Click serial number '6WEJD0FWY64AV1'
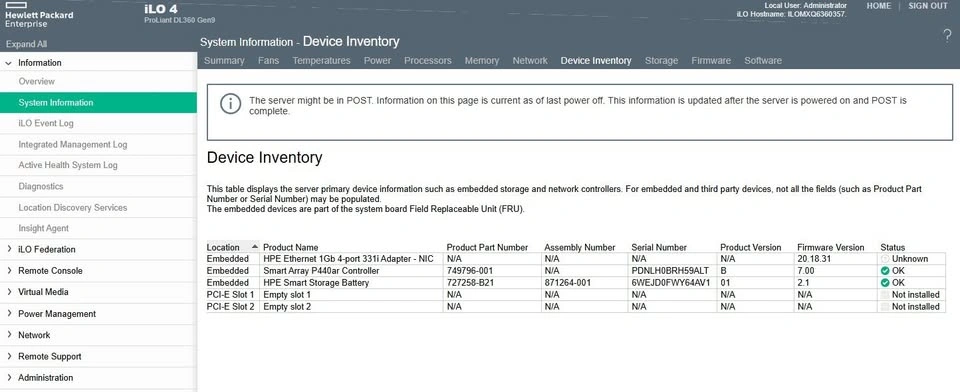 point(671,283)
